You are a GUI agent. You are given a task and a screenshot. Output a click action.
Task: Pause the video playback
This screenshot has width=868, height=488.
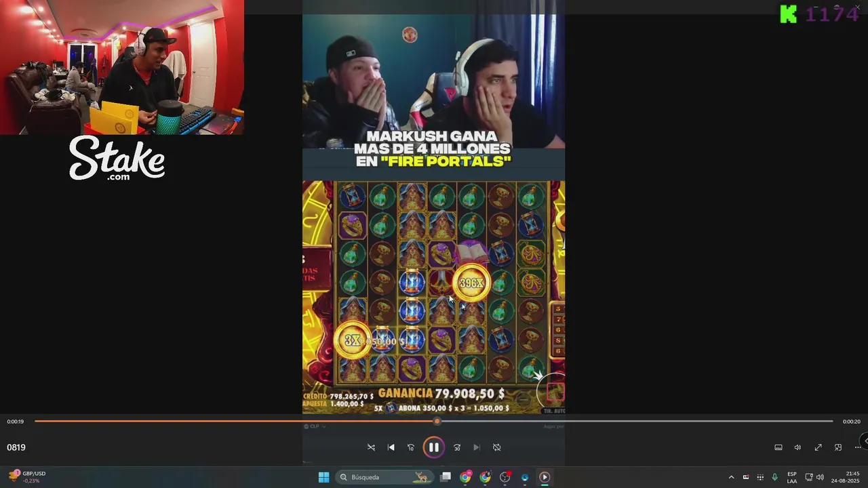tap(433, 447)
